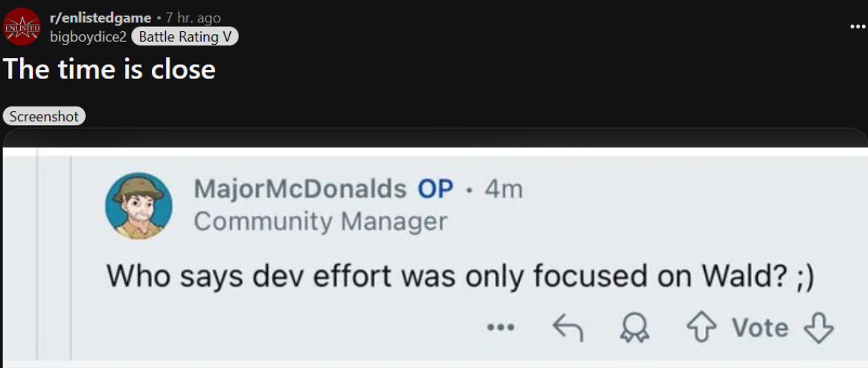868x368 pixels.
Task: Select the Screenshot post flair tag
Action: 44,115
